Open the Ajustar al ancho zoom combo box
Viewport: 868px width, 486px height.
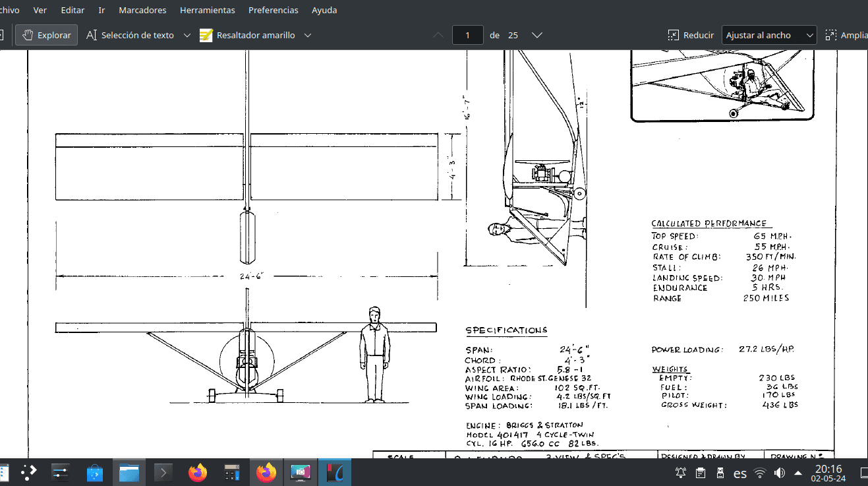(769, 35)
